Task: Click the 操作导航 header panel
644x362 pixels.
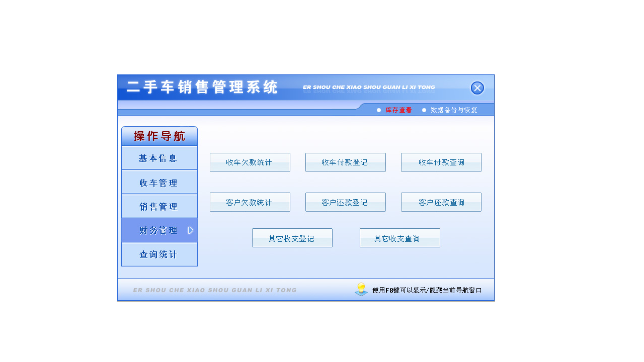Action: pyautogui.click(x=158, y=135)
